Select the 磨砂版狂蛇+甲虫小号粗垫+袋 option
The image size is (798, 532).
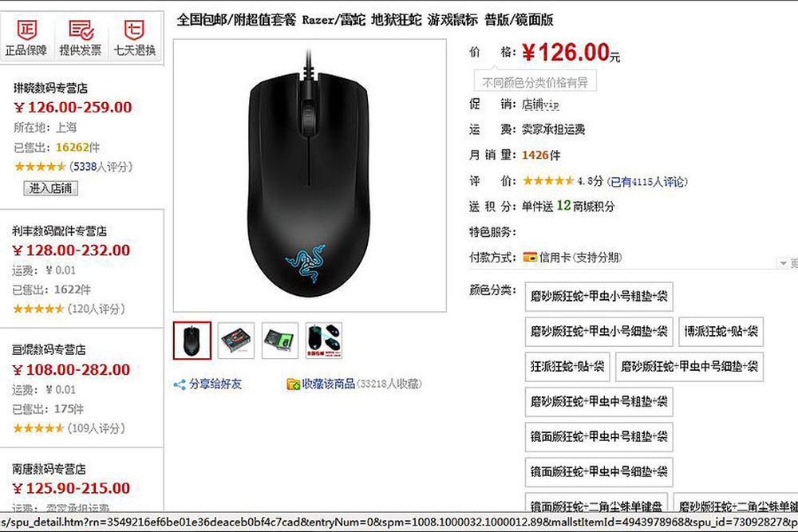pos(599,297)
